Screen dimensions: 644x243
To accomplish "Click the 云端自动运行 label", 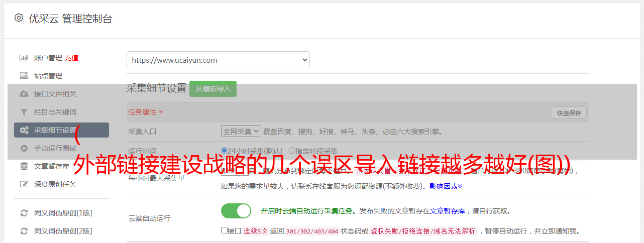I will [x=150, y=218].
